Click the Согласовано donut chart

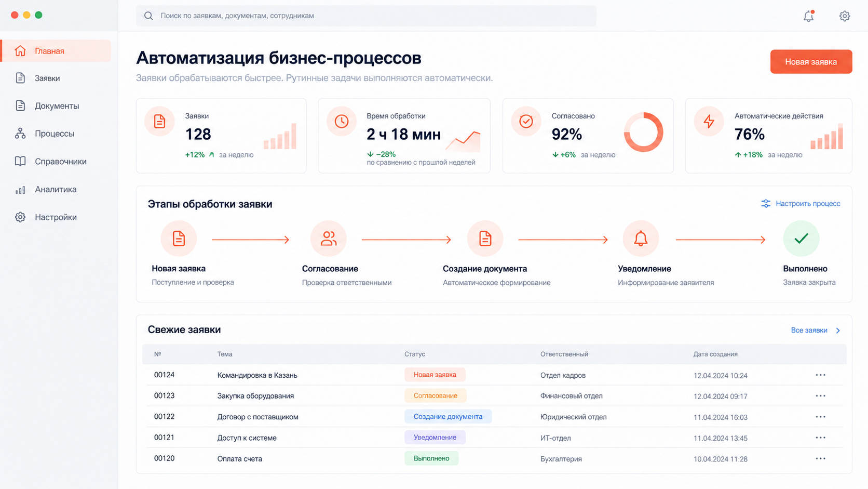coord(644,133)
